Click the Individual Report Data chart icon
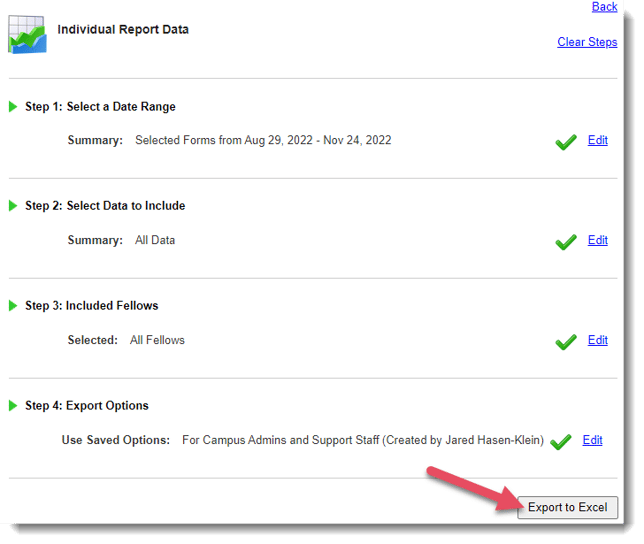The image size is (644, 544). pos(28,34)
